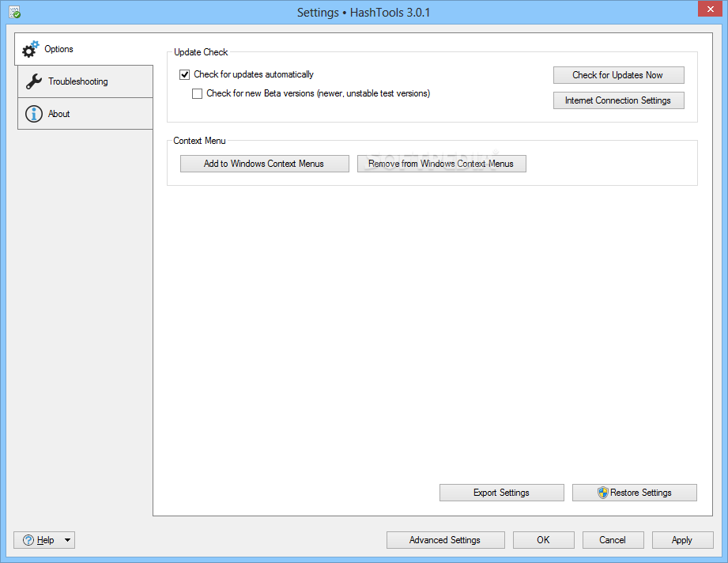Image resolution: width=728 pixels, height=563 pixels.
Task: Enable Check for new Beta versions checkbox
Action: [198, 94]
